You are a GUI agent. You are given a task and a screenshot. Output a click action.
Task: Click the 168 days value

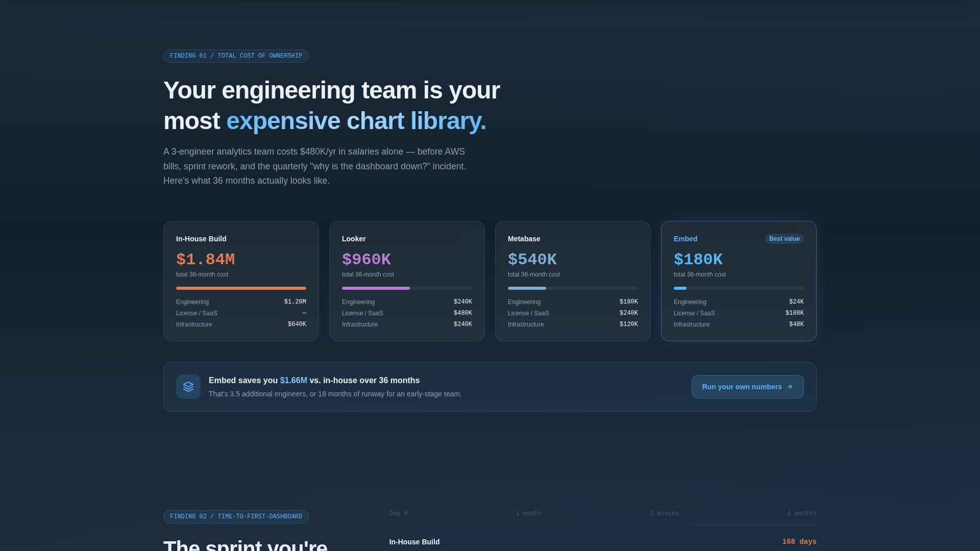[799, 542]
